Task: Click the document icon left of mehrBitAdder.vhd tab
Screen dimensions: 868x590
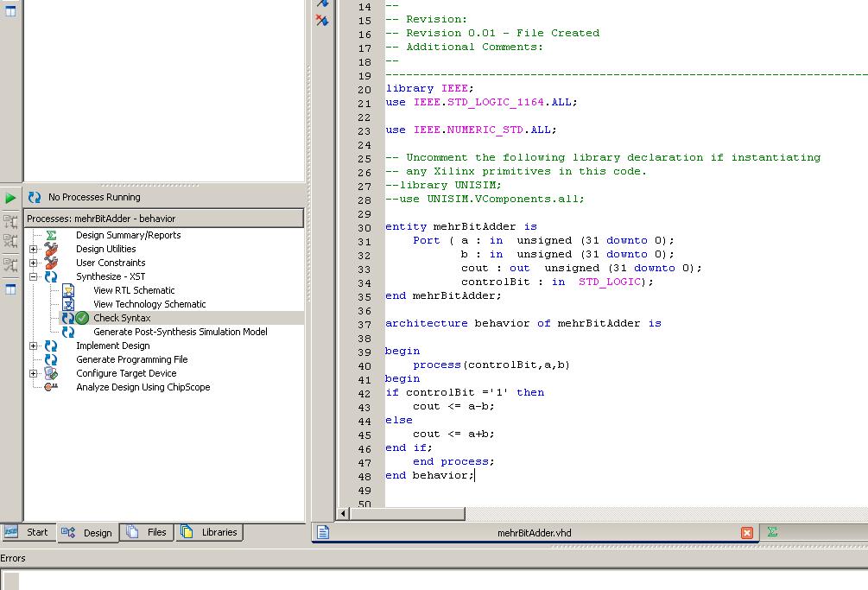Action: 323,532
